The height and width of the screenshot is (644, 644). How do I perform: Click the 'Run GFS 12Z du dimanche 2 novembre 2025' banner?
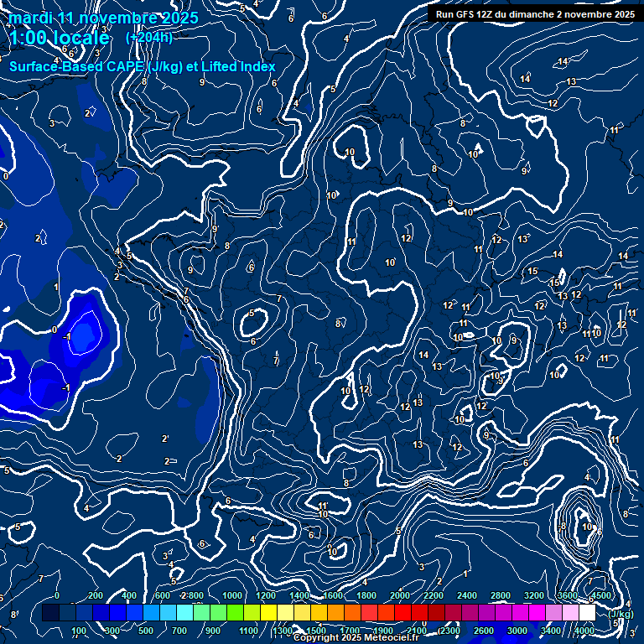pos(535,14)
